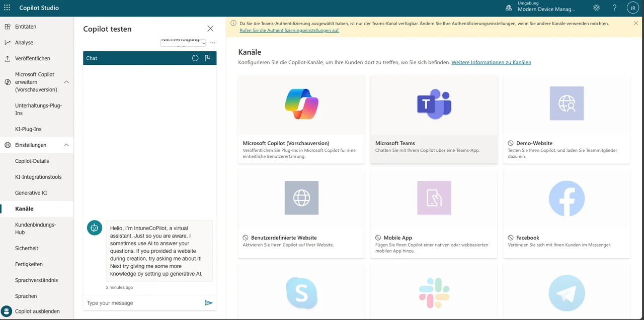Screen dimensions: 644x320
Task: Click the Type your message field
Action: 143,303
